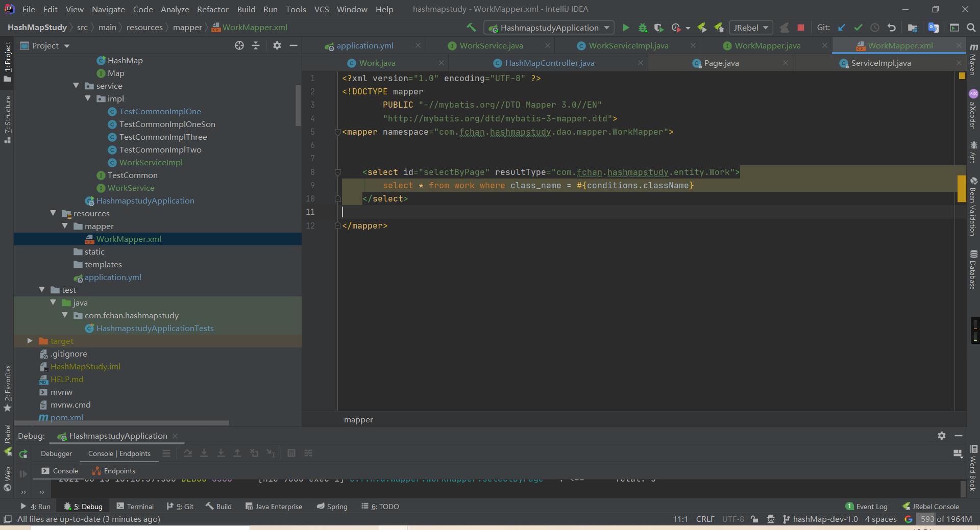Image resolution: width=980 pixels, height=530 pixels.
Task: Open 9: Git tool window
Action: click(x=180, y=507)
